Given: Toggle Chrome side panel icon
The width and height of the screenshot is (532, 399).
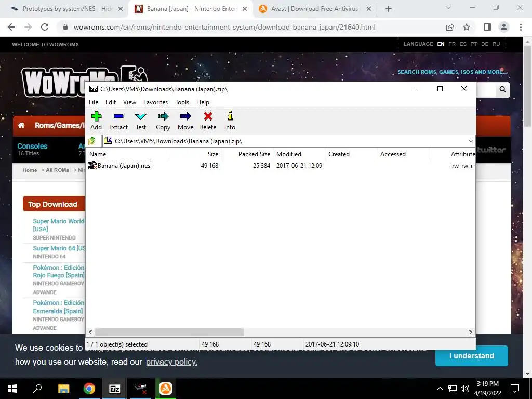Looking at the screenshot, I should 487,27.
